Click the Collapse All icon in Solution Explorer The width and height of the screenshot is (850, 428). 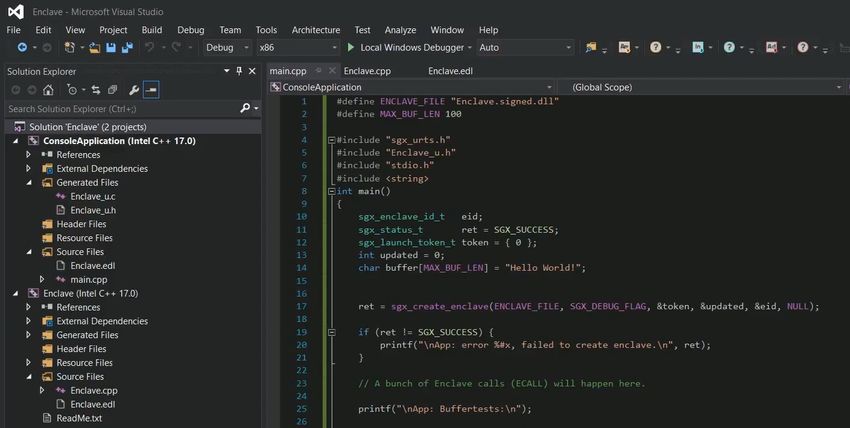tap(112, 90)
